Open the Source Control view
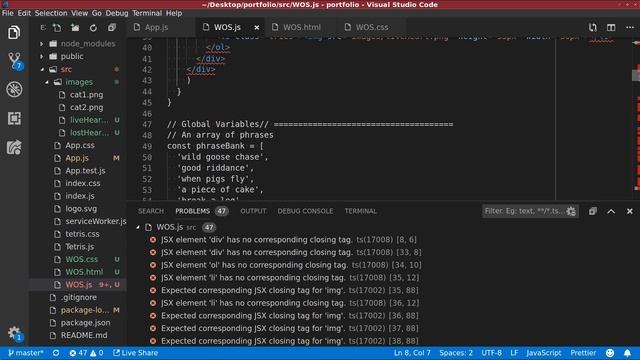 15,60
